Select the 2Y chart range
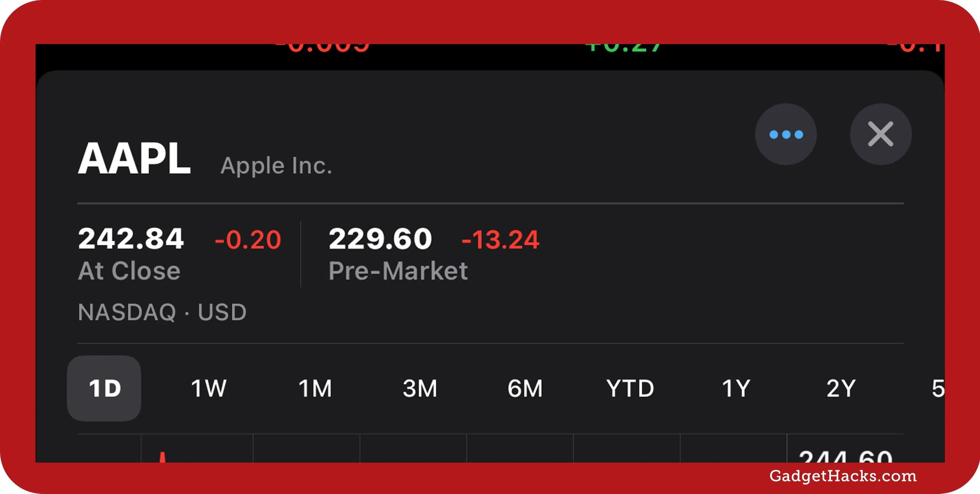Screen dimensions: 980x494 (x=841, y=388)
